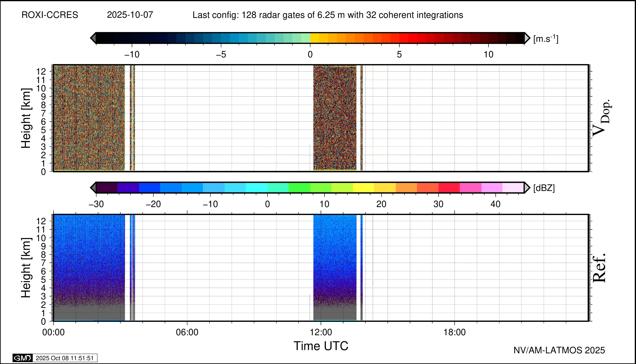
Task: Click the bright green dBZ swatch
Action: pos(299,188)
